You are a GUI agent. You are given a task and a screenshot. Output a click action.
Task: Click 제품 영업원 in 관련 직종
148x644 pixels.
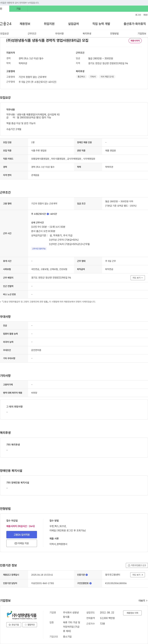pos(110,150)
